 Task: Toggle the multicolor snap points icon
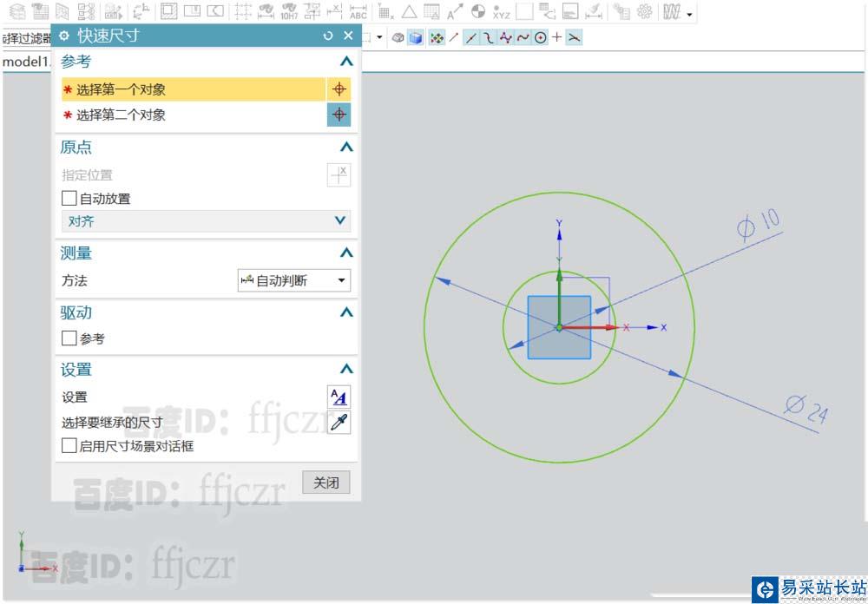437,37
